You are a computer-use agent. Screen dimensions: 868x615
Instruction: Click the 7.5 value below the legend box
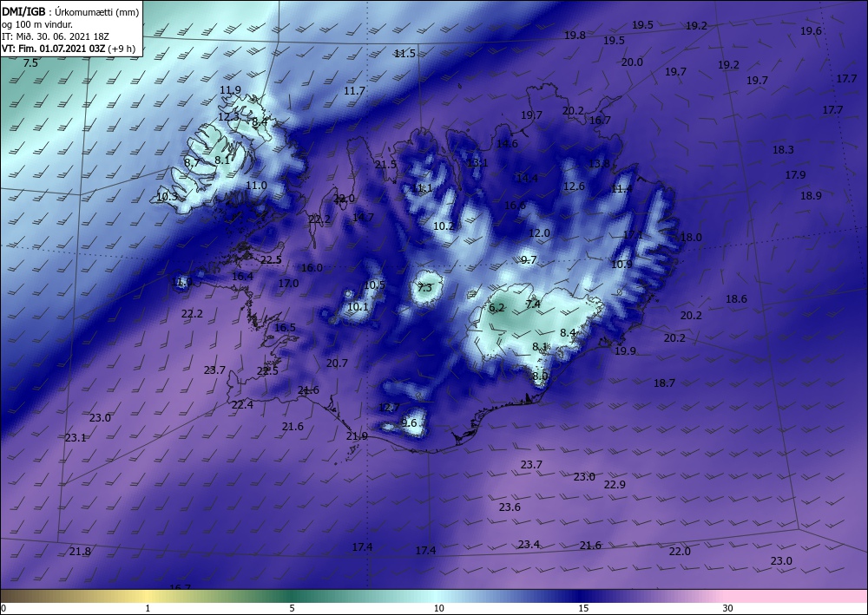click(x=31, y=63)
